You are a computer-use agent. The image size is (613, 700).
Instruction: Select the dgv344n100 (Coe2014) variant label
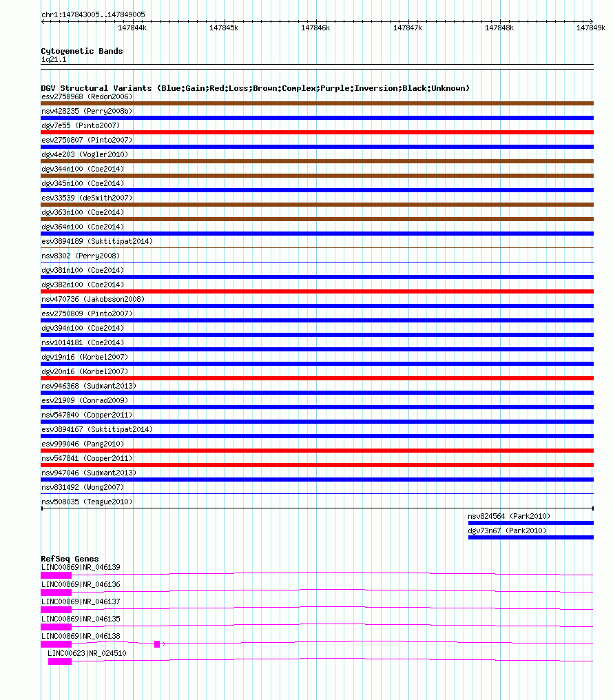pos(83,169)
